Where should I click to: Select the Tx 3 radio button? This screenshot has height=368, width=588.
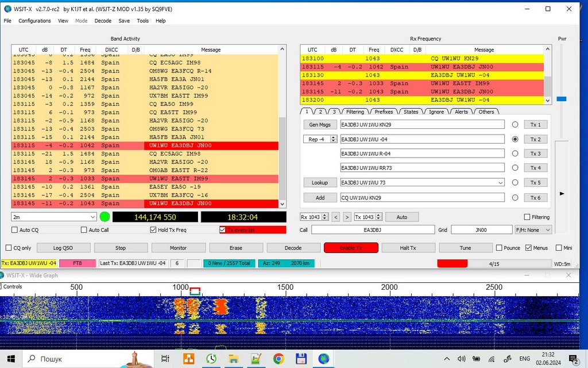point(515,154)
